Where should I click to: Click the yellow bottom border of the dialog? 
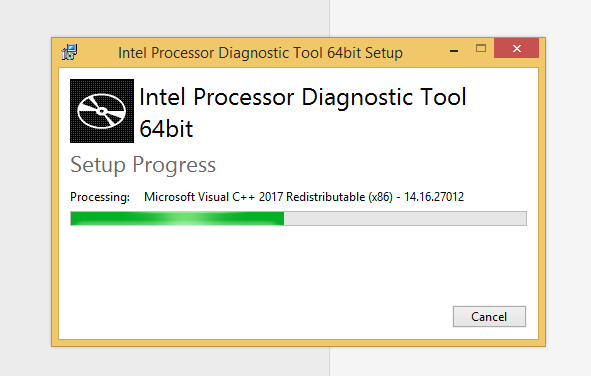(x=299, y=343)
